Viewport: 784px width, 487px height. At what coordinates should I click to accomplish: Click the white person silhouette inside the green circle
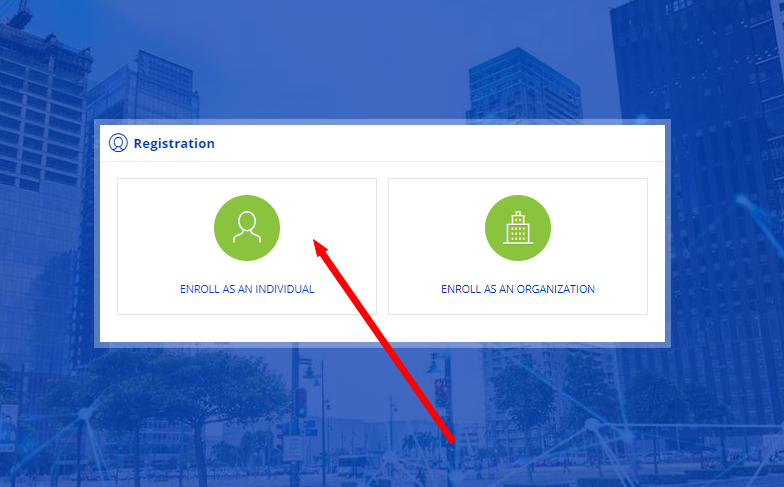click(x=246, y=228)
